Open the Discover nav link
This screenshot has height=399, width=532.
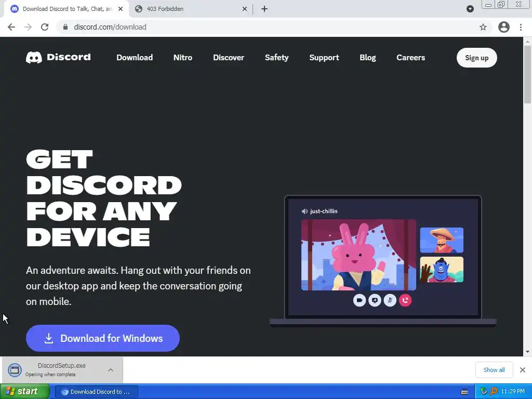pos(229,58)
